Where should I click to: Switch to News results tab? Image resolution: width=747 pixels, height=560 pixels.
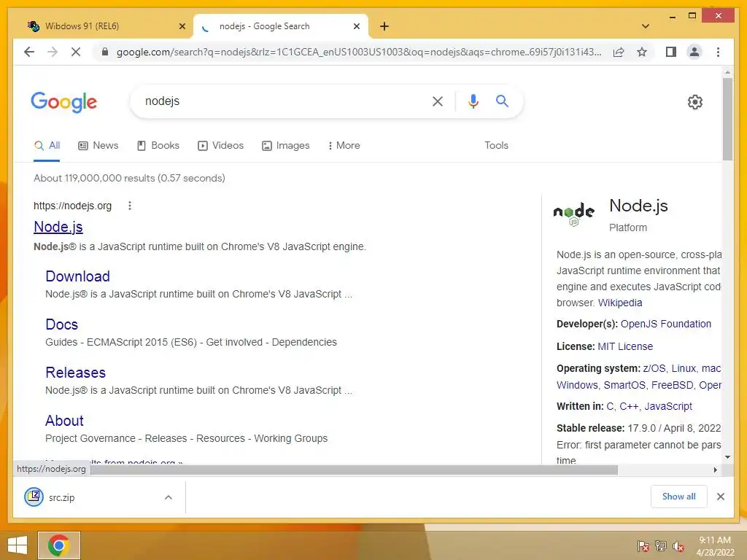[98, 146]
